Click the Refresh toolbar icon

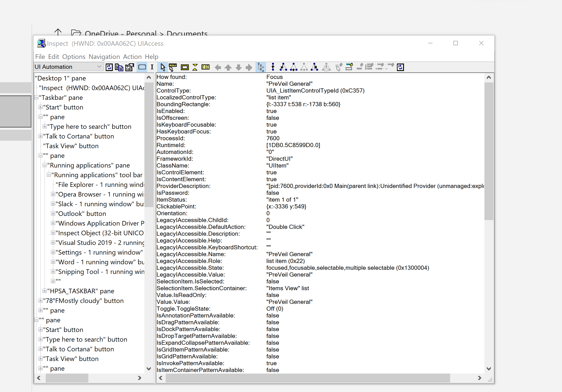click(x=109, y=67)
